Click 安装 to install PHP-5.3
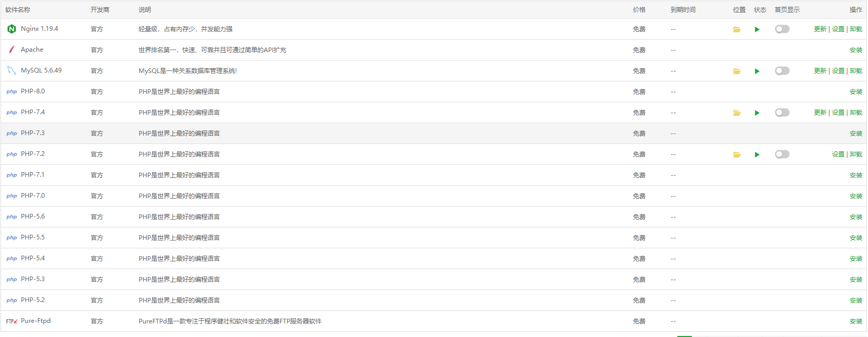 pos(856,280)
